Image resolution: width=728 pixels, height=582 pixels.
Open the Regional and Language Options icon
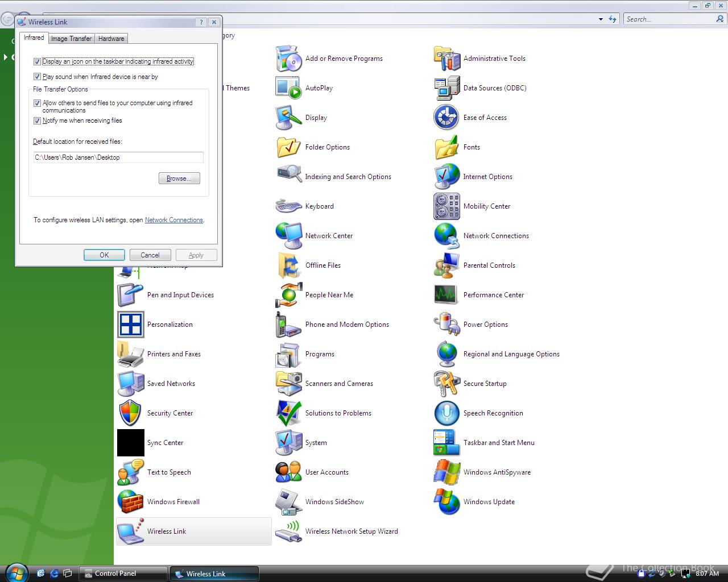point(446,354)
